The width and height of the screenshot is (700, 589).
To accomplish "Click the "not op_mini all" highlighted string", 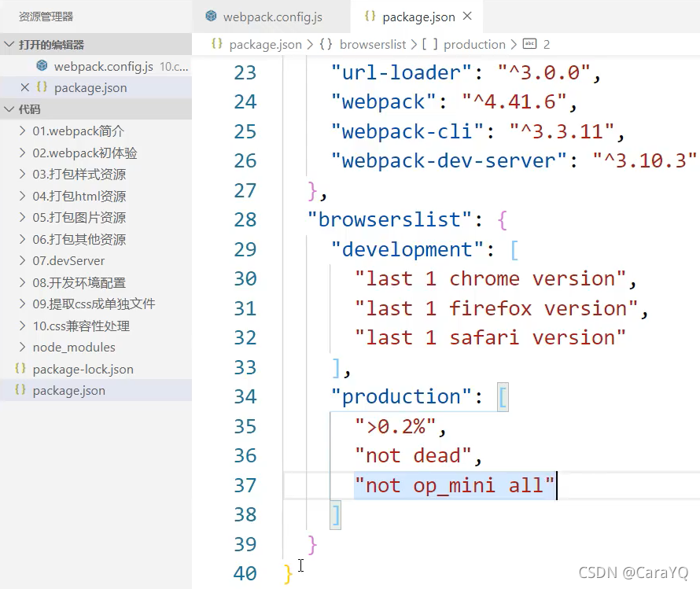I will [x=455, y=485].
